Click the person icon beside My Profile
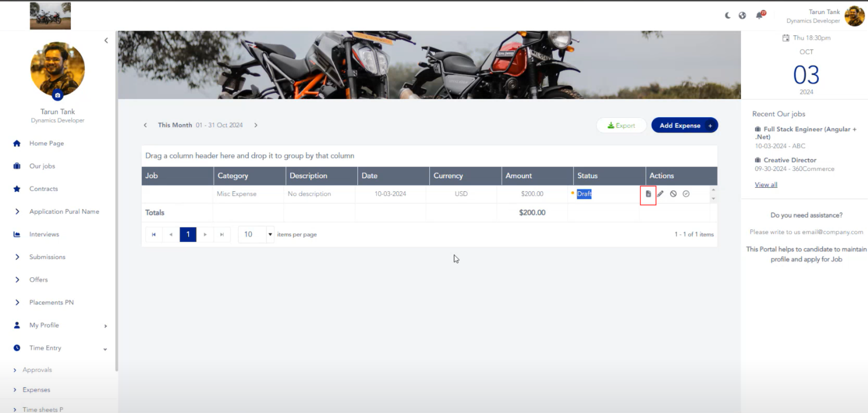The image size is (868, 413). tap(17, 325)
